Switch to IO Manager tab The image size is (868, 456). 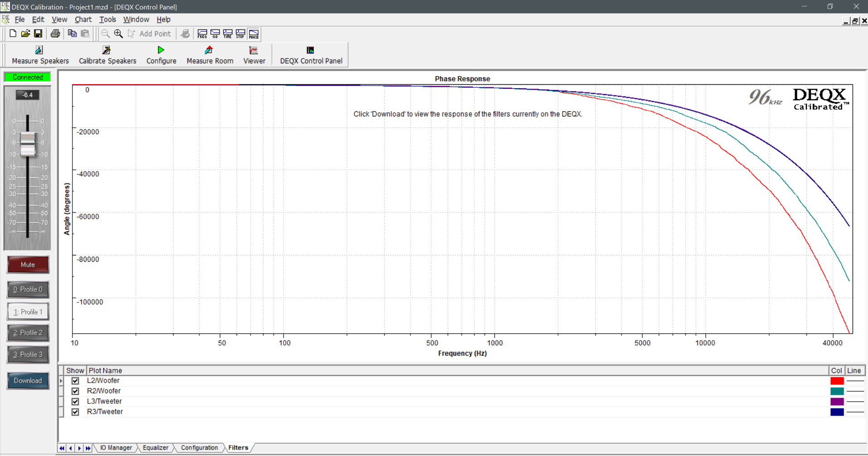(x=116, y=448)
